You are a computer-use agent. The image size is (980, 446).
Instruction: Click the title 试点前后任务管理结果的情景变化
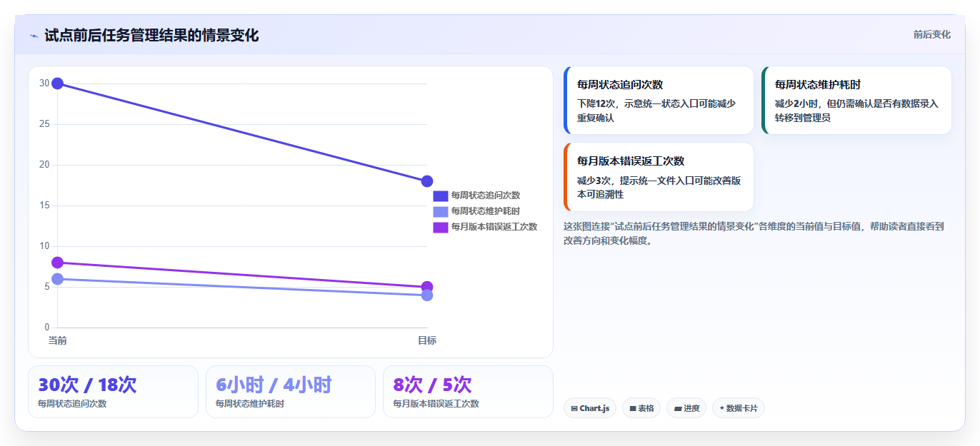(151, 35)
